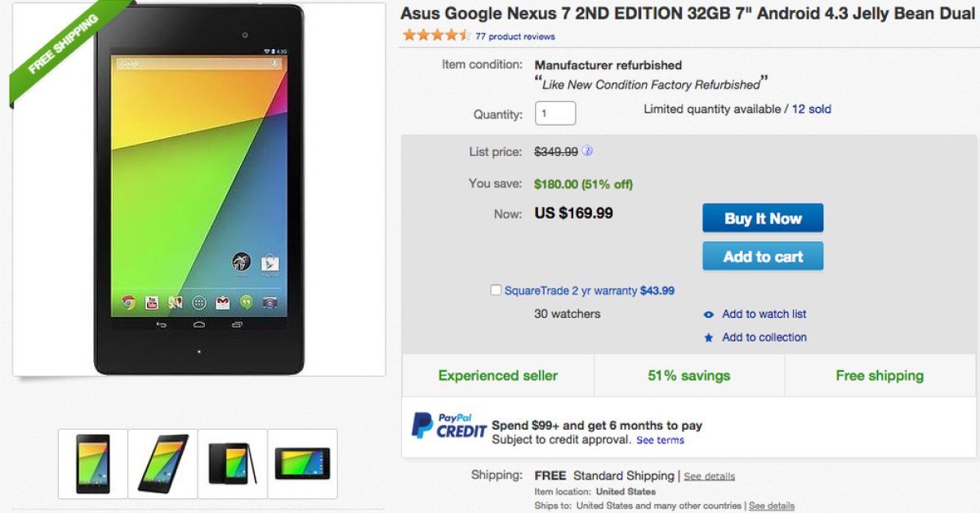Image resolution: width=980 pixels, height=513 pixels.
Task: Click the main Nexus 7 product image
Action: coord(198,189)
